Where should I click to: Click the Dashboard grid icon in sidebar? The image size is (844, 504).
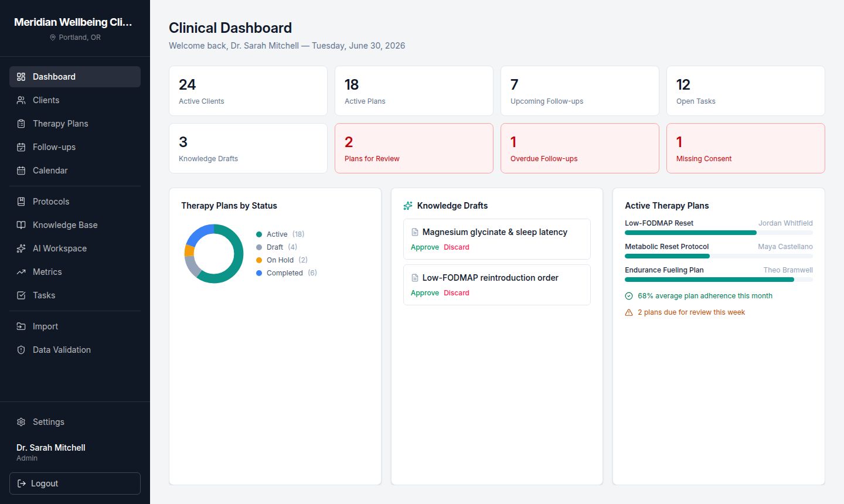pos(21,77)
